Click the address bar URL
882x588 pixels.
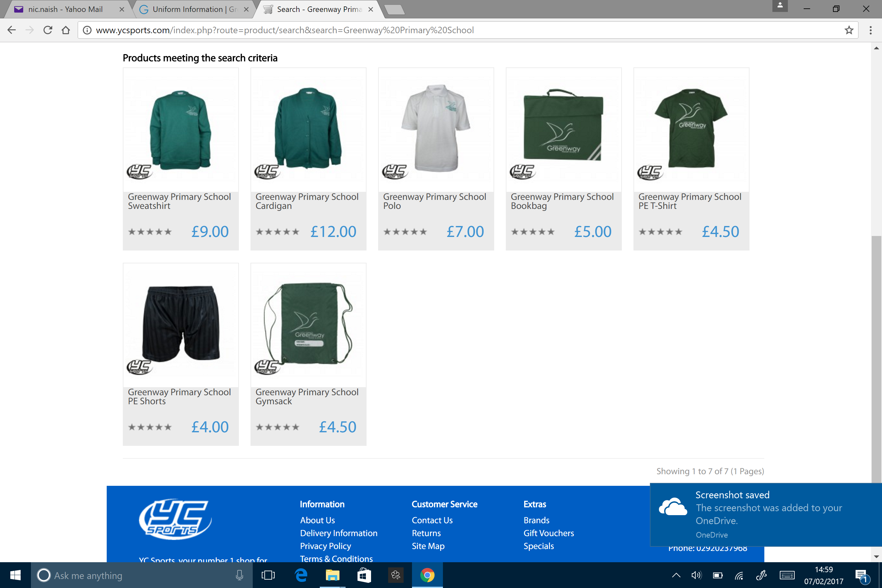pos(285,30)
